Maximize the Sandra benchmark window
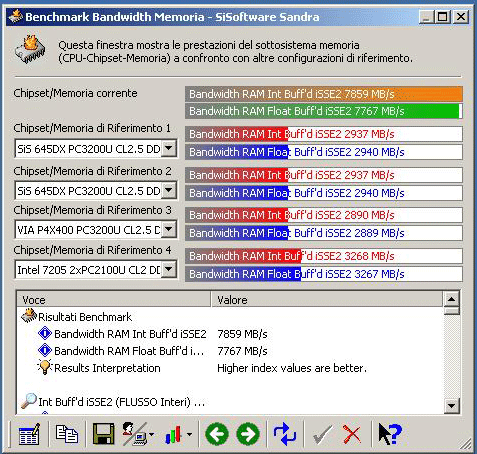This screenshot has height=454, width=477. point(443,16)
